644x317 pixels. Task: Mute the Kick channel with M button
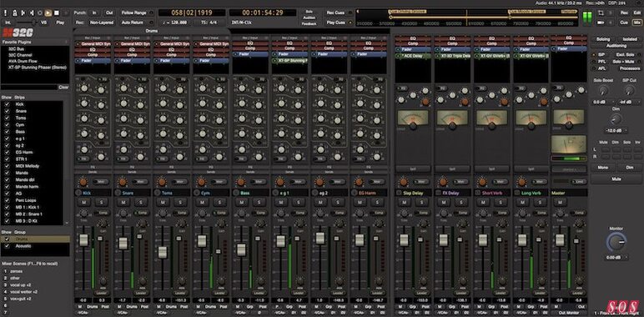coord(83,203)
